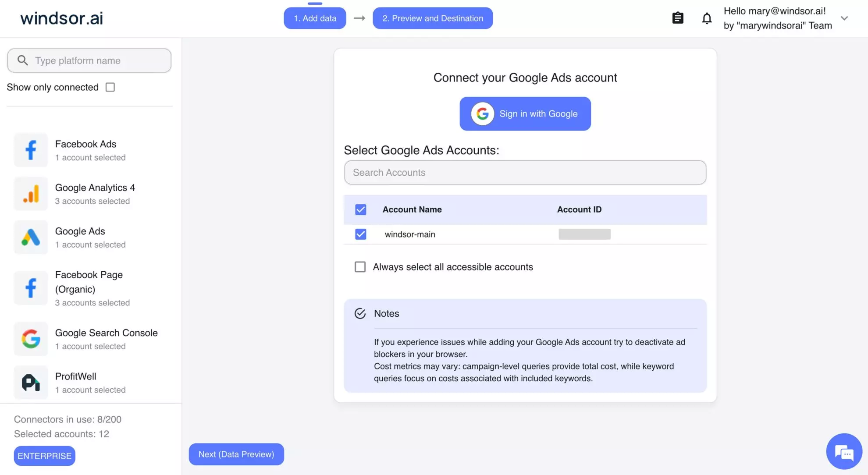This screenshot has height=475, width=868.
Task: Click the Google Ads connector icon
Action: 31,237
